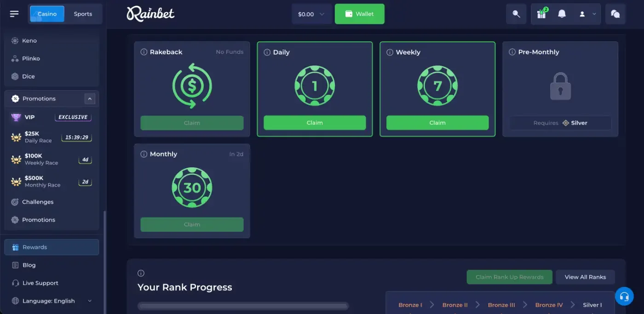Click the Your Rank Progress heading

click(185, 288)
